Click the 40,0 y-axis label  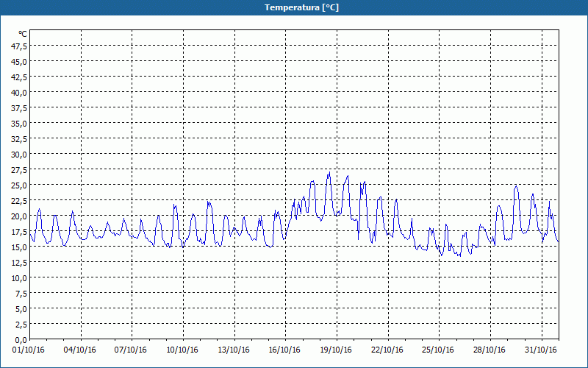tap(20, 93)
